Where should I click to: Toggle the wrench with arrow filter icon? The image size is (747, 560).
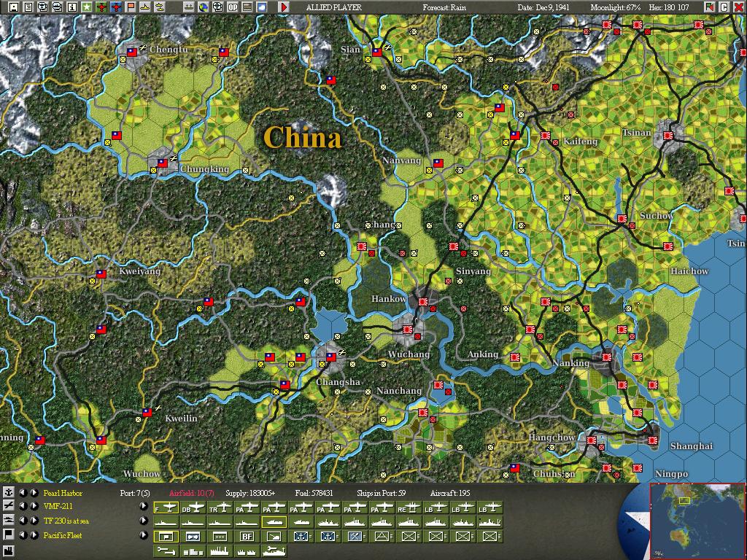click(166, 551)
